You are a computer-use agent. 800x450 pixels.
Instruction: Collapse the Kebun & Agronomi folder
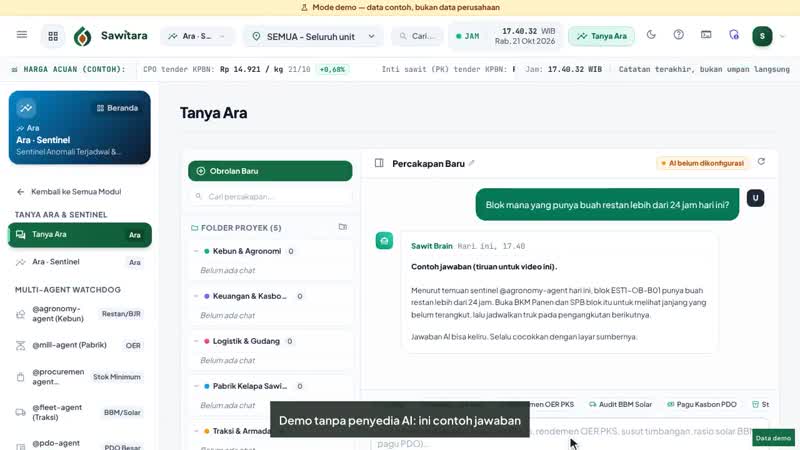coord(196,251)
